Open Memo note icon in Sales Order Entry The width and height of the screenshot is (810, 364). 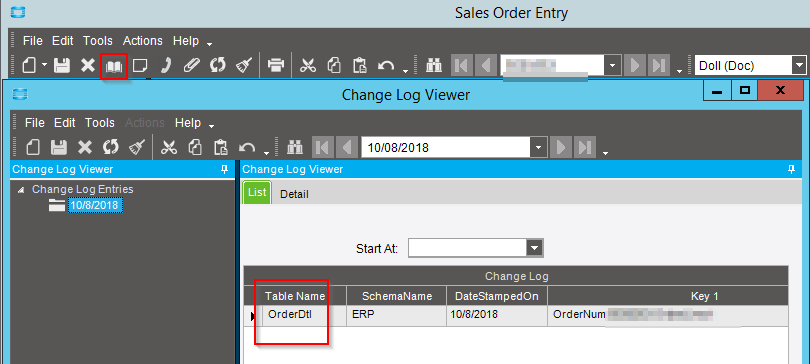click(x=139, y=66)
